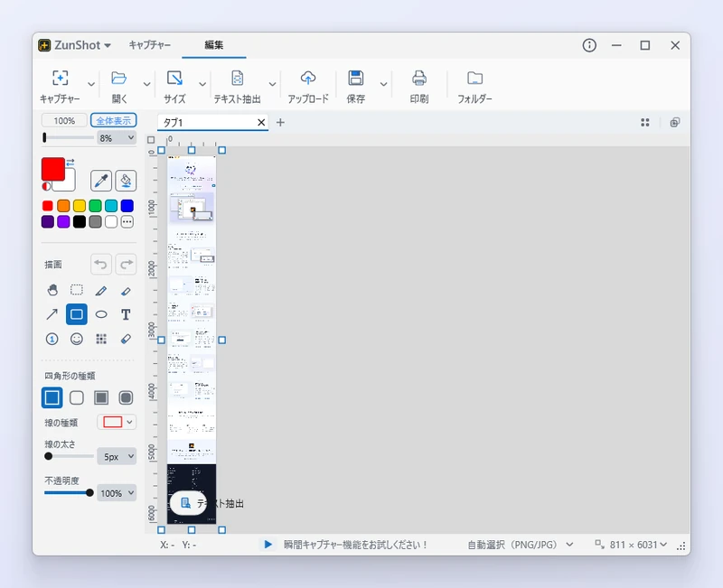Switch to the キャプチャー tab in title bar
Image resolution: width=723 pixels, height=588 pixels.
(150, 45)
